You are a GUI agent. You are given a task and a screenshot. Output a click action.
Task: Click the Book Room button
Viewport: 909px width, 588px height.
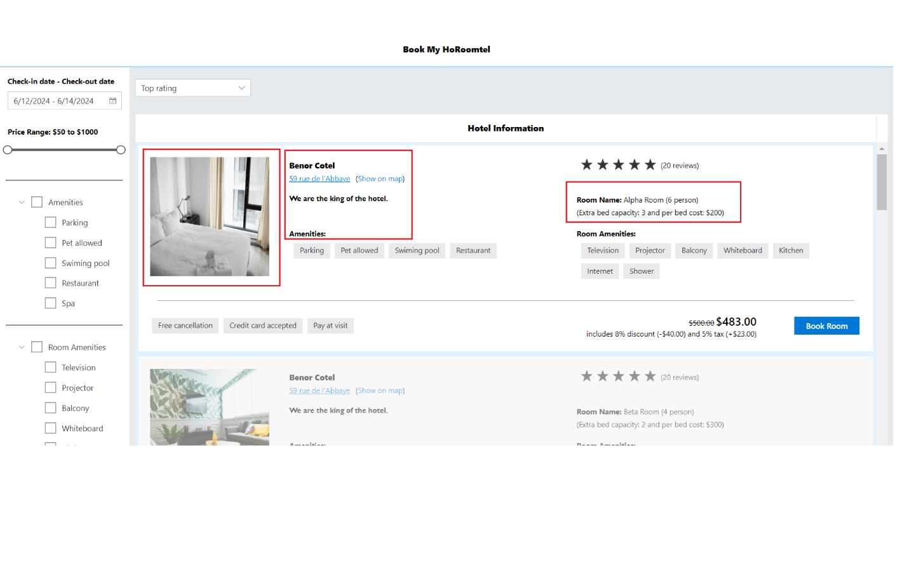point(826,326)
